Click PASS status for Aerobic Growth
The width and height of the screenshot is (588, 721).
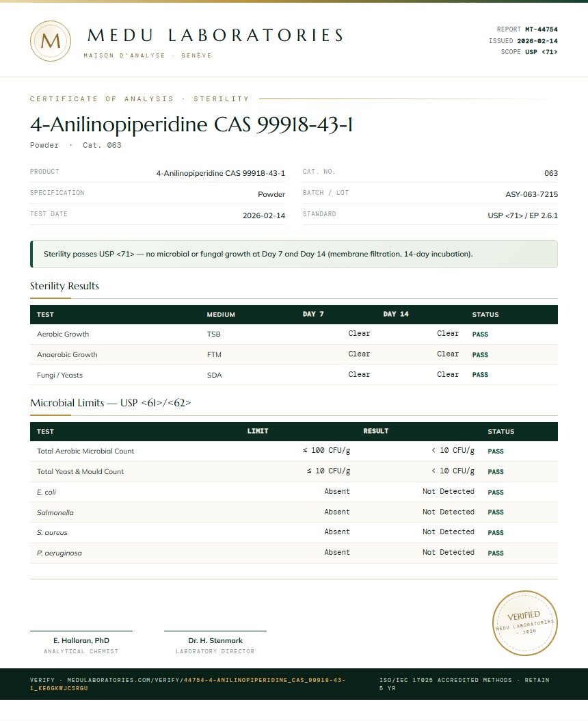click(x=480, y=335)
